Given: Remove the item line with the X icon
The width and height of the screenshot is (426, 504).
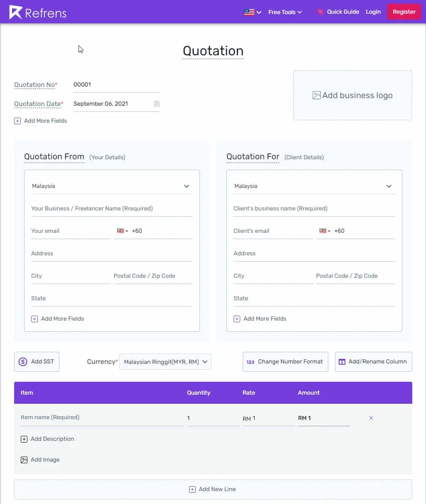Looking at the screenshot, I should pyautogui.click(x=371, y=418).
